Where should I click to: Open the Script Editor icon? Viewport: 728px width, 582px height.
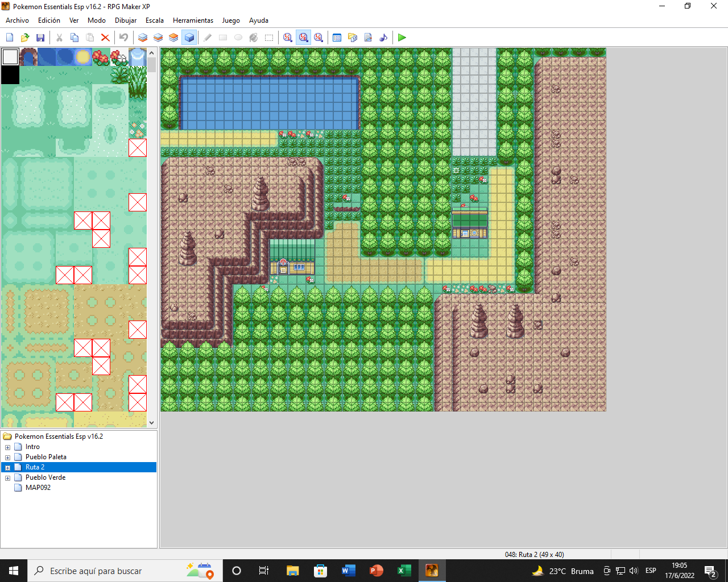pyautogui.click(x=368, y=38)
